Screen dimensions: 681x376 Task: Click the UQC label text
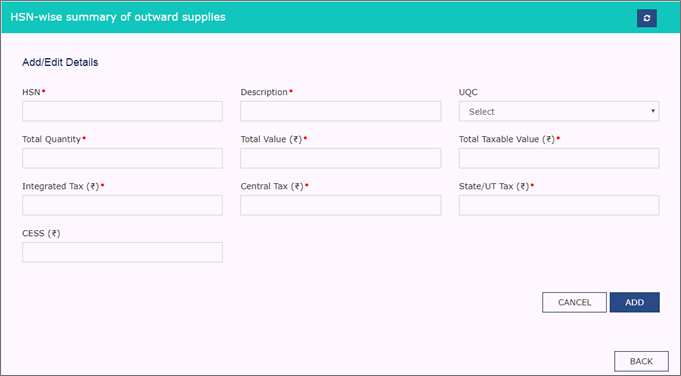(468, 92)
